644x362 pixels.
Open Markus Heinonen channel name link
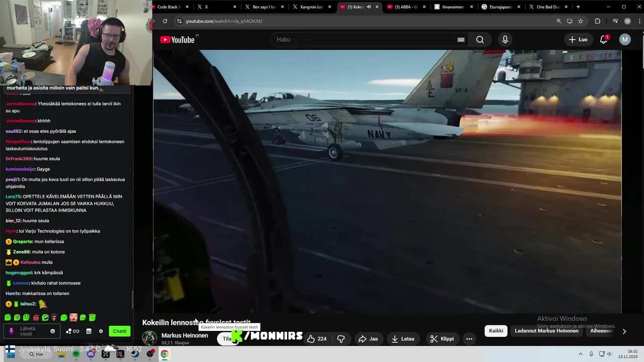[x=185, y=335]
